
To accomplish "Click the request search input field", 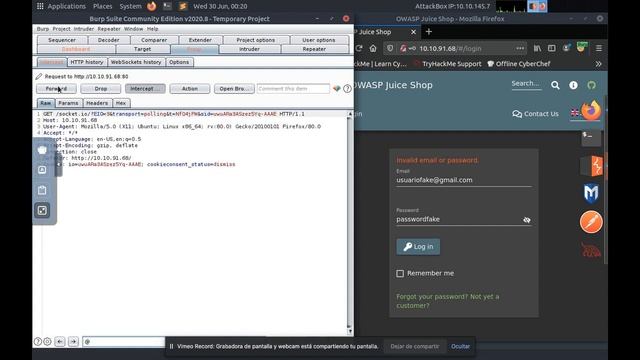I will pos(124,342).
